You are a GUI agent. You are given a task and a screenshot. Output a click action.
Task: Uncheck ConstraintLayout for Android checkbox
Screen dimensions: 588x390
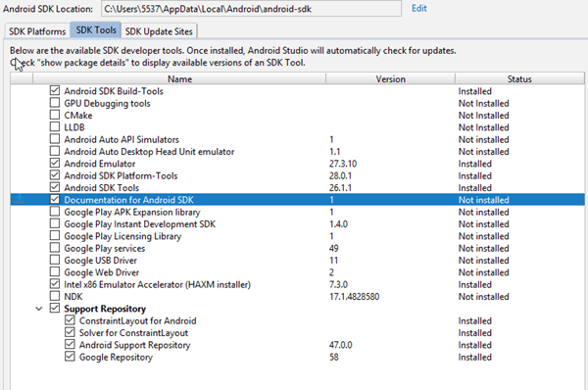click(70, 319)
